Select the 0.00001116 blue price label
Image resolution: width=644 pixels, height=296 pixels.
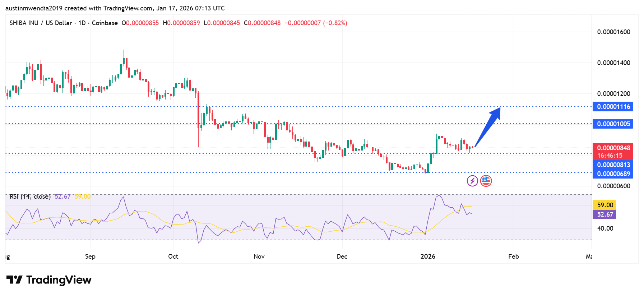613,107
